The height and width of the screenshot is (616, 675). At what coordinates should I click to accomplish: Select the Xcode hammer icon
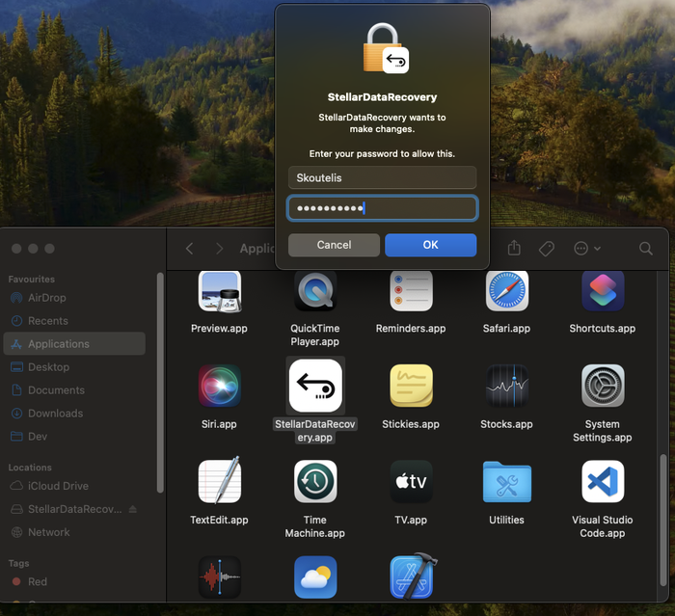(x=413, y=576)
